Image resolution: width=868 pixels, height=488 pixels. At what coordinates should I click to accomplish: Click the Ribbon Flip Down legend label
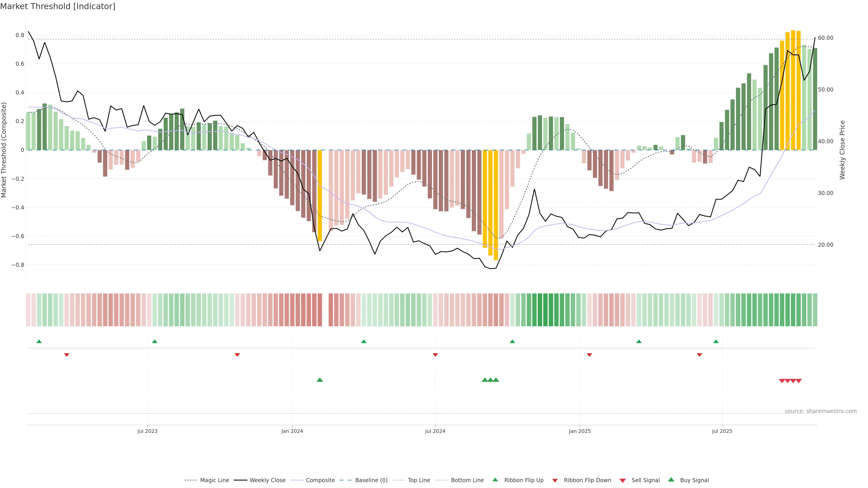coord(587,480)
